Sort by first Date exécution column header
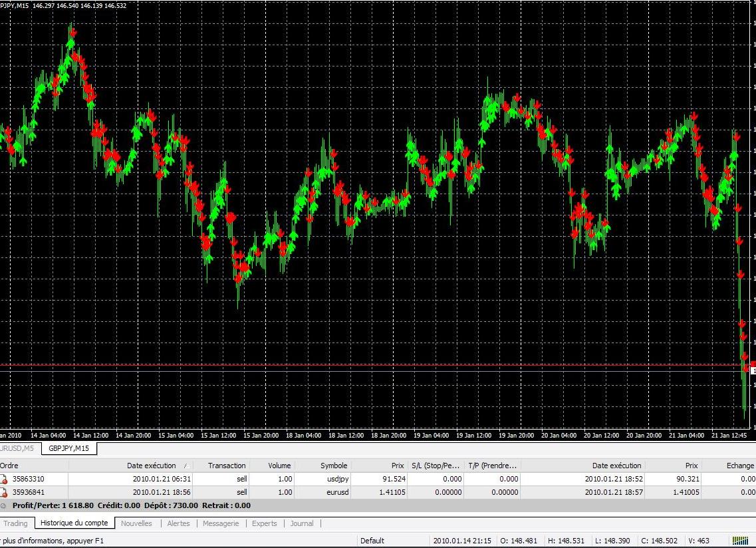The height and width of the screenshot is (548, 756). point(152,466)
